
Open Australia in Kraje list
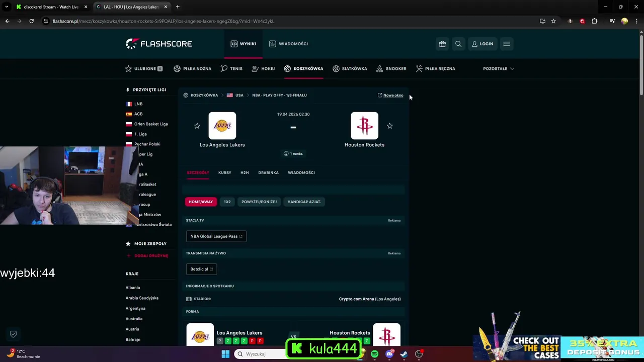(134, 319)
